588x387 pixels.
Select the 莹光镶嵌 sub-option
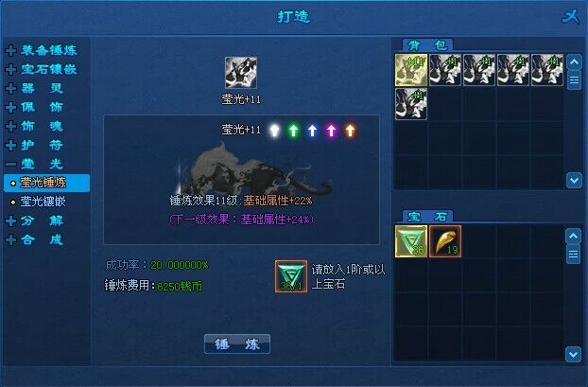43,202
